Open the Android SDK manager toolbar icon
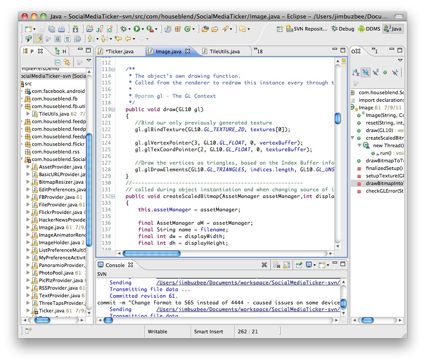425x363 pixels. coord(75,29)
